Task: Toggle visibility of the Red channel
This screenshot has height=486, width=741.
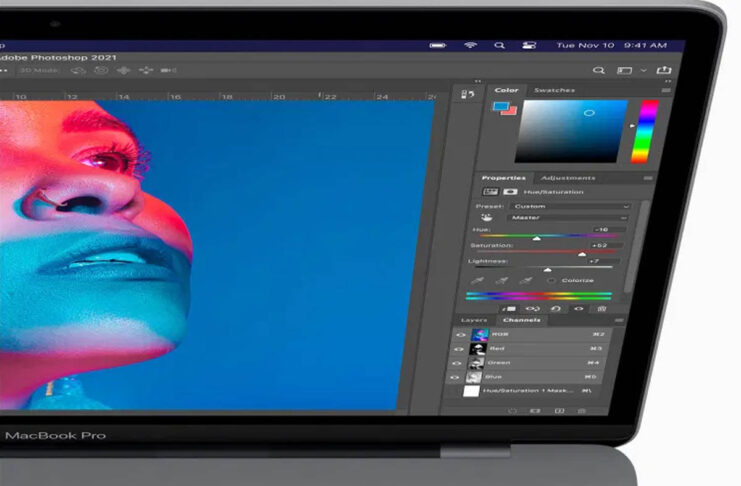Action: click(458, 349)
